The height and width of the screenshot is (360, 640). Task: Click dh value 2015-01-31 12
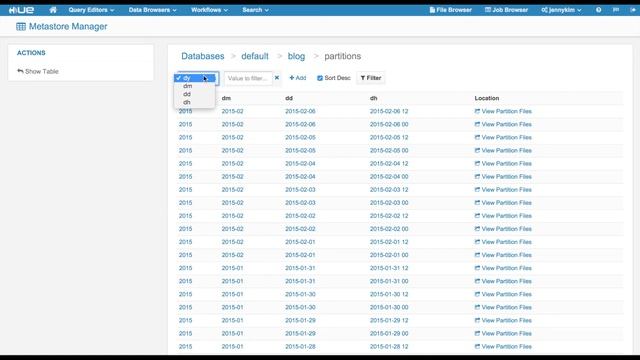click(x=389, y=268)
